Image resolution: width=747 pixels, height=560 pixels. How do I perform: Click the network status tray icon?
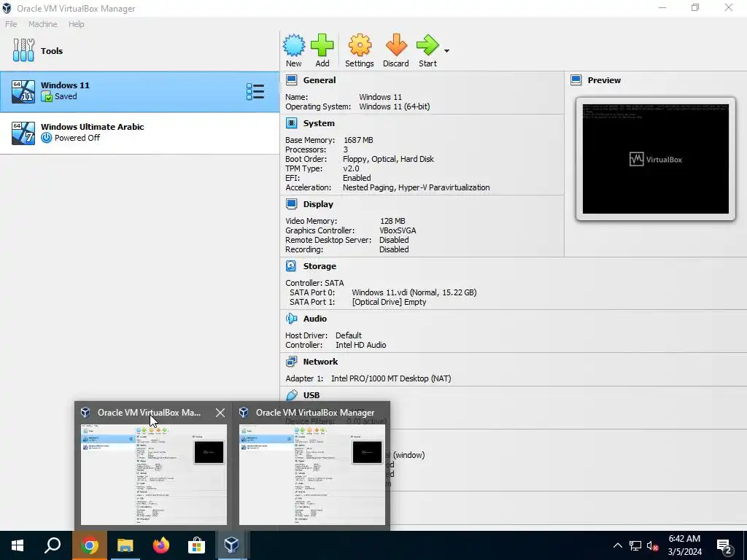[635, 545]
